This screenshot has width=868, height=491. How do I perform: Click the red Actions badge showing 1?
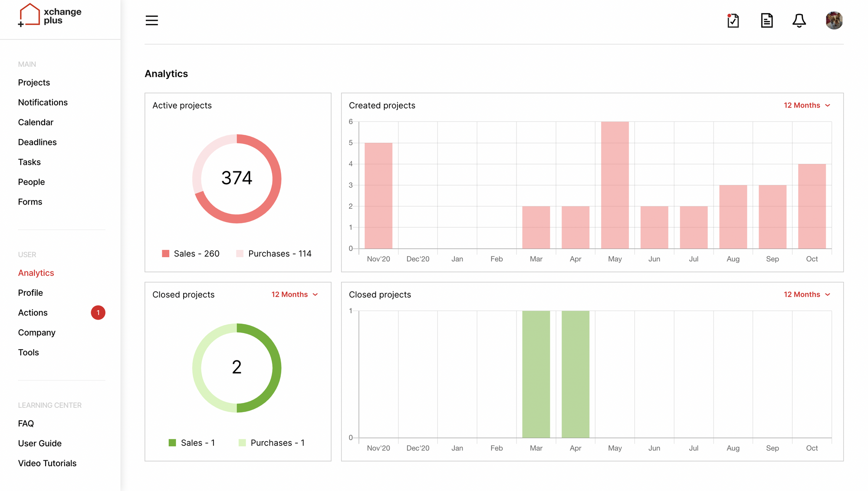click(98, 313)
